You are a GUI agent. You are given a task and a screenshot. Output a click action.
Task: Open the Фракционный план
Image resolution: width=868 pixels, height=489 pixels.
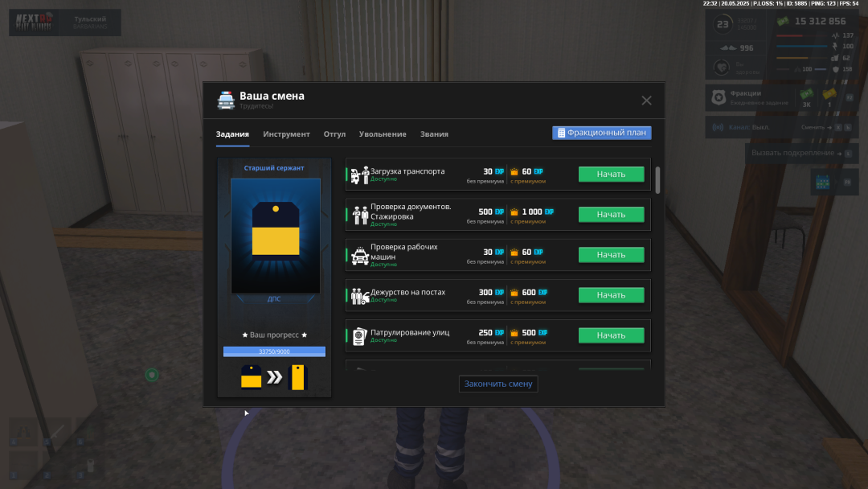click(x=602, y=133)
